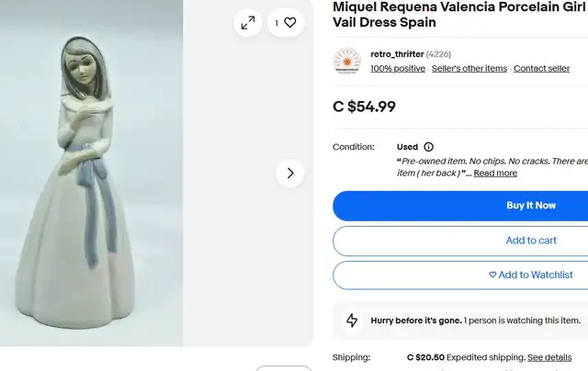
Task: Click the lightning bolt urgency icon
Action: pos(352,320)
